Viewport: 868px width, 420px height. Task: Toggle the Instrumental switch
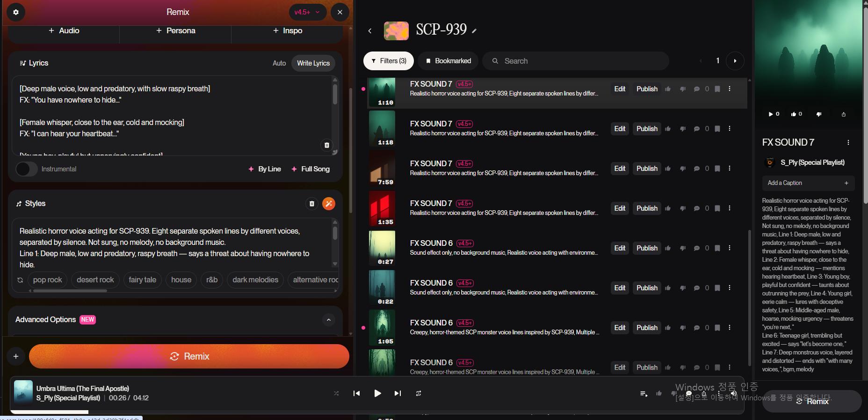(x=27, y=169)
